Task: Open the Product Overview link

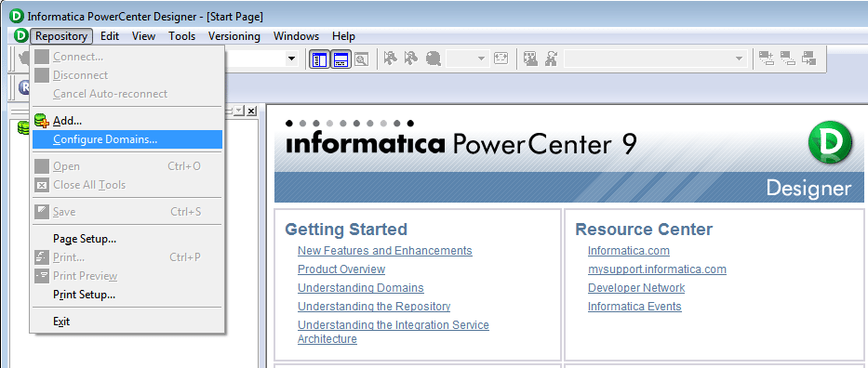Action: coord(341,269)
